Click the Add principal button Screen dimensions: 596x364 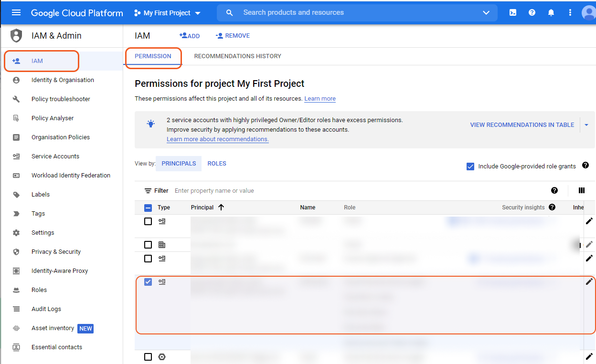[190, 36]
